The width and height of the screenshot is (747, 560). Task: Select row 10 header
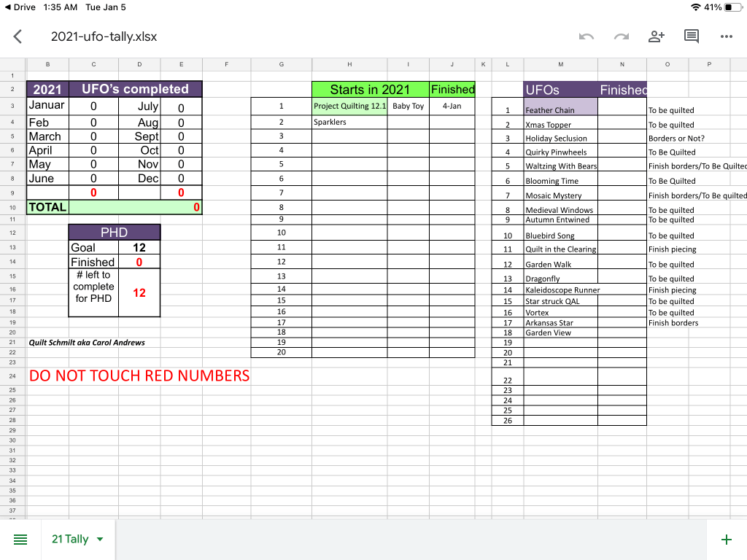click(x=12, y=208)
